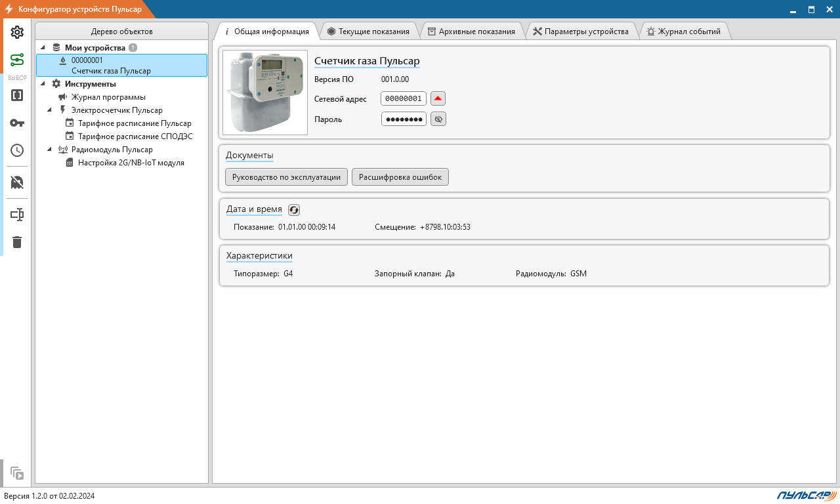Collapse the Мои устройства tree node
The image size is (840, 504).
pos(43,48)
